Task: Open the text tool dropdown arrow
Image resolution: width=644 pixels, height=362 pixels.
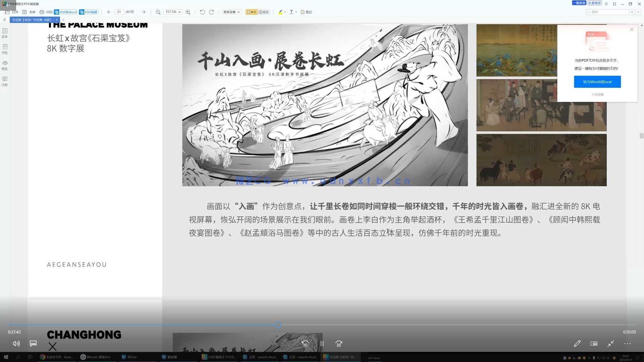Action: 296,12
